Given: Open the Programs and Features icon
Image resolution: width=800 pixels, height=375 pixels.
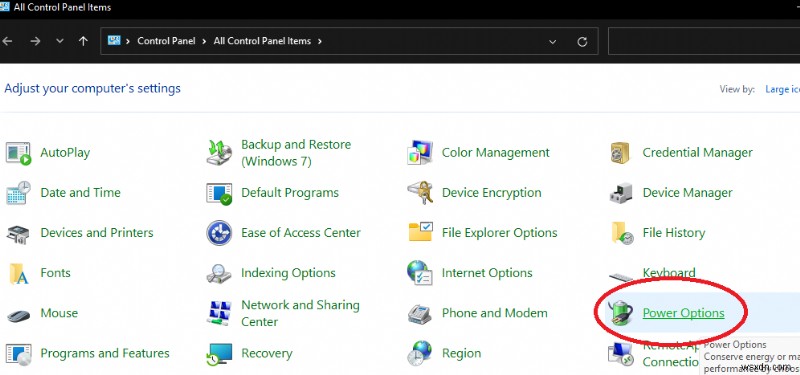Looking at the screenshot, I should click(18, 354).
